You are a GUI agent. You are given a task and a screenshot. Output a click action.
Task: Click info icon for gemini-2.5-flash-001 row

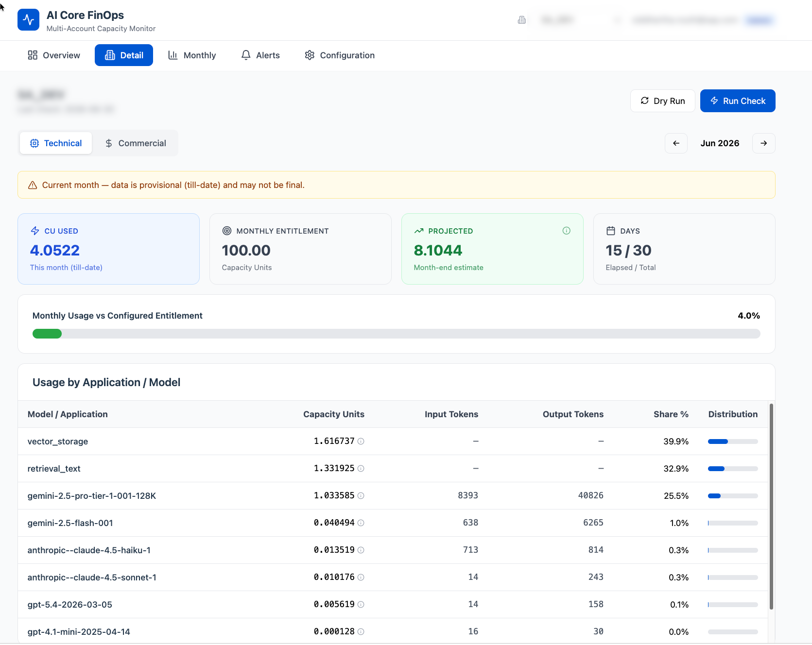[361, 523]
